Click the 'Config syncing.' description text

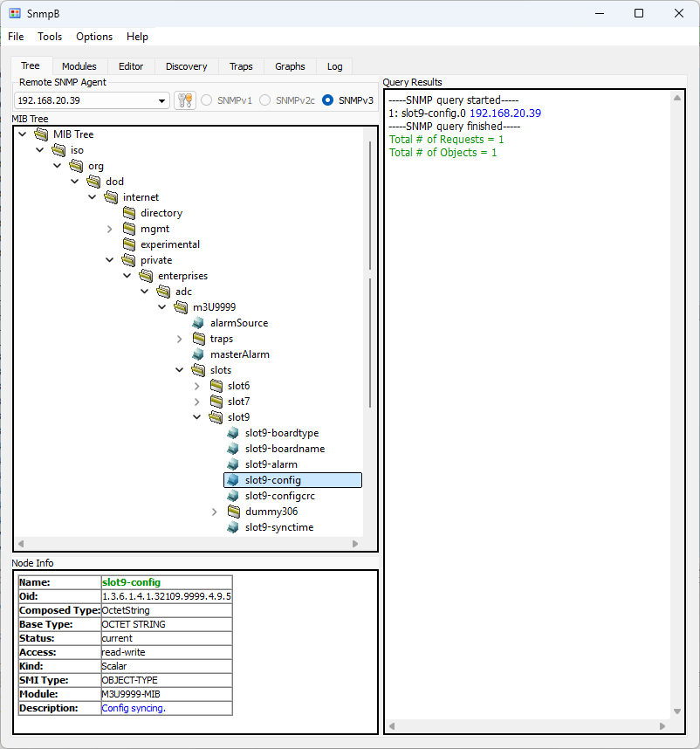click(134, 708)
